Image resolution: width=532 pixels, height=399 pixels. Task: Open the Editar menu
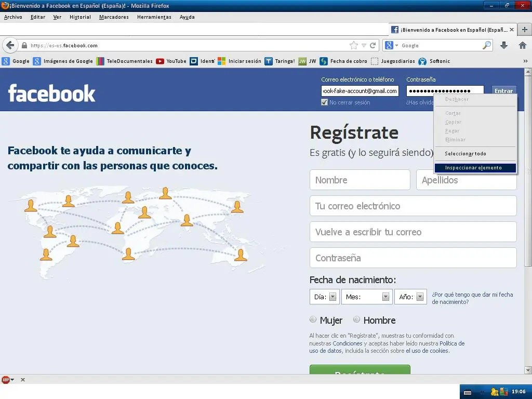point(37,17)
